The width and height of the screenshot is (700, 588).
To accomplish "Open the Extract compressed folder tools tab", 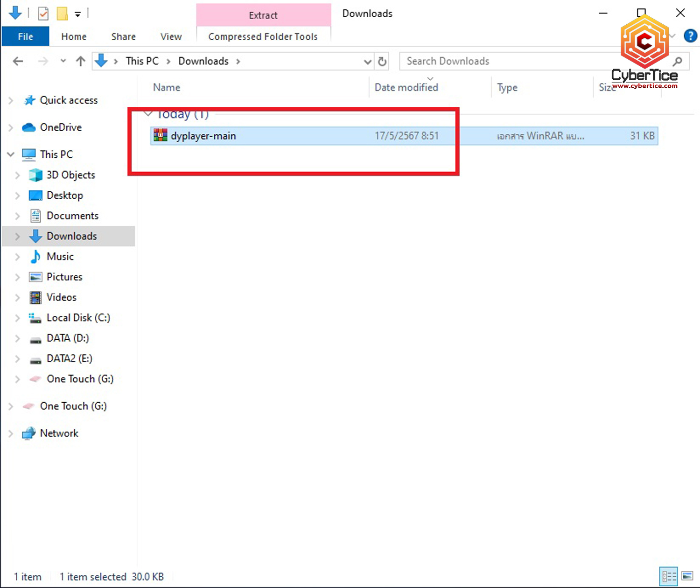I will point(263,15).
